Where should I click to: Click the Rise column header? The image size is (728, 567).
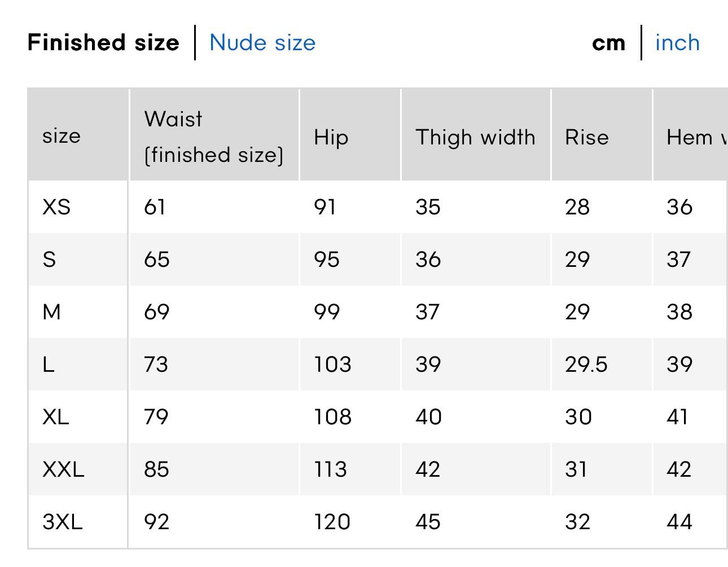click(x=587, y=137)
